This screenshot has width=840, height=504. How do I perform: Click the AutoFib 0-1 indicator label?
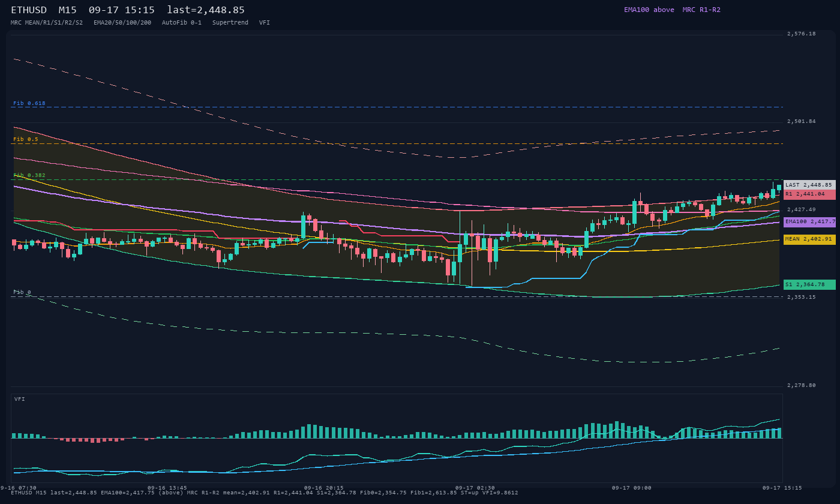pyautogui.click(x=182, y=23)
